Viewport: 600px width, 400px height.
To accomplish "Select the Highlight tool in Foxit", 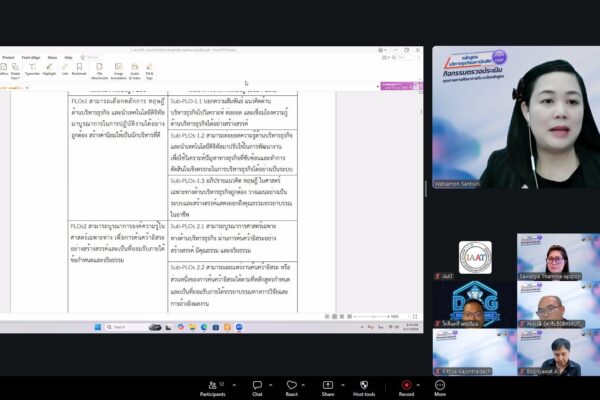I will [49, 69].
